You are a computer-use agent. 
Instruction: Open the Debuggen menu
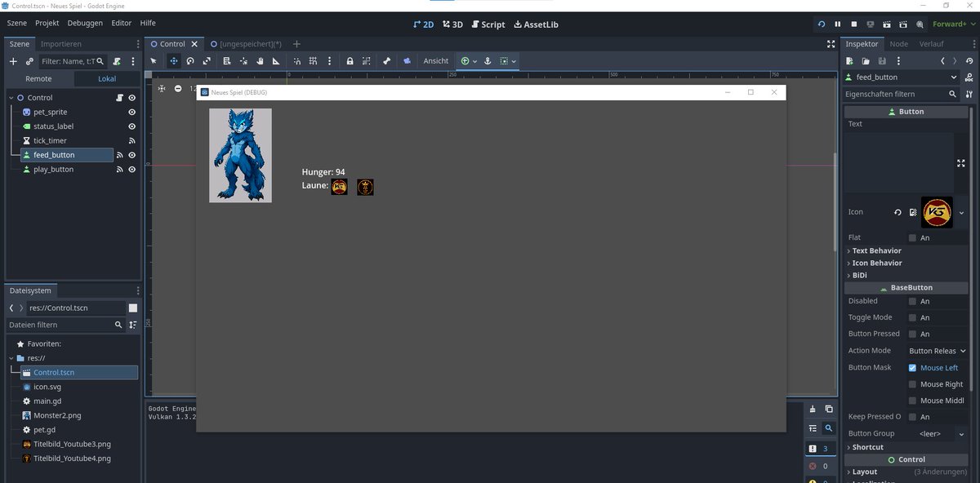click(85, 24)
